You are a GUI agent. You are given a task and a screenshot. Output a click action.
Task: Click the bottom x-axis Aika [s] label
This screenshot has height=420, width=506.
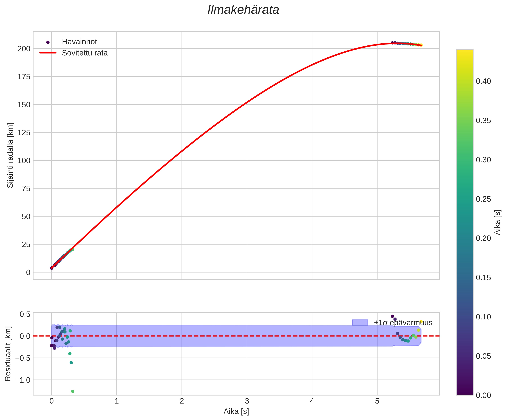pyautogui.click(x=236, y=411)
